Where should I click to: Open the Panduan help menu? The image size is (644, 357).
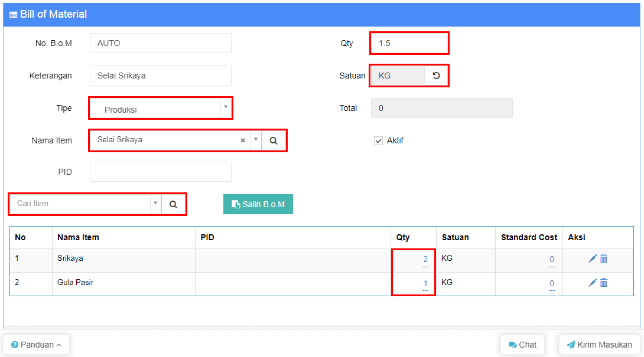tap(36, 345)
